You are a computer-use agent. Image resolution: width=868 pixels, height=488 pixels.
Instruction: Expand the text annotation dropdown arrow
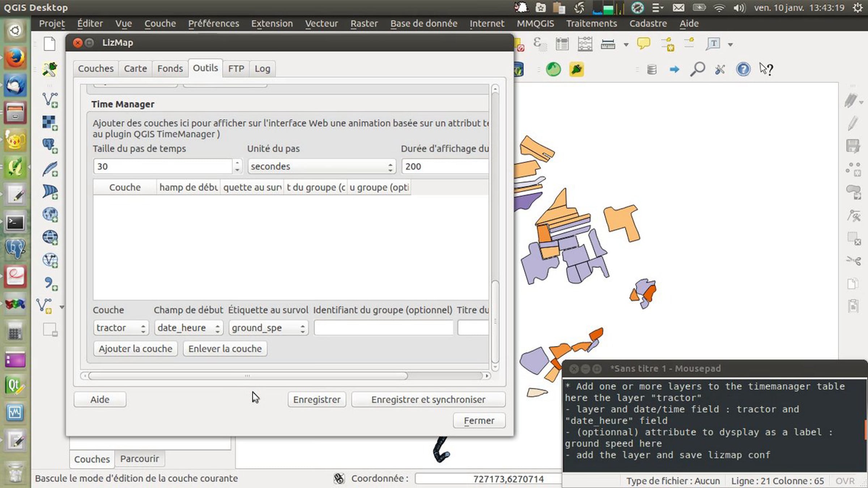pos(730,45)
